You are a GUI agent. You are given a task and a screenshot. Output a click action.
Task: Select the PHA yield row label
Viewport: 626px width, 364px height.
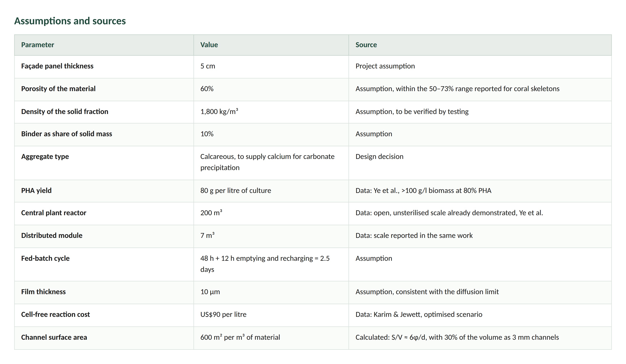36,191
